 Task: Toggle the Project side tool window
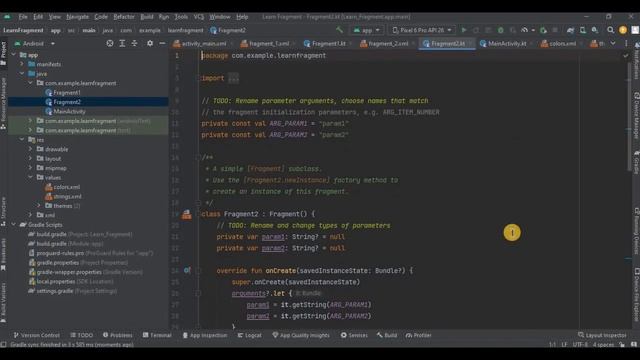(x=3, y=53)
